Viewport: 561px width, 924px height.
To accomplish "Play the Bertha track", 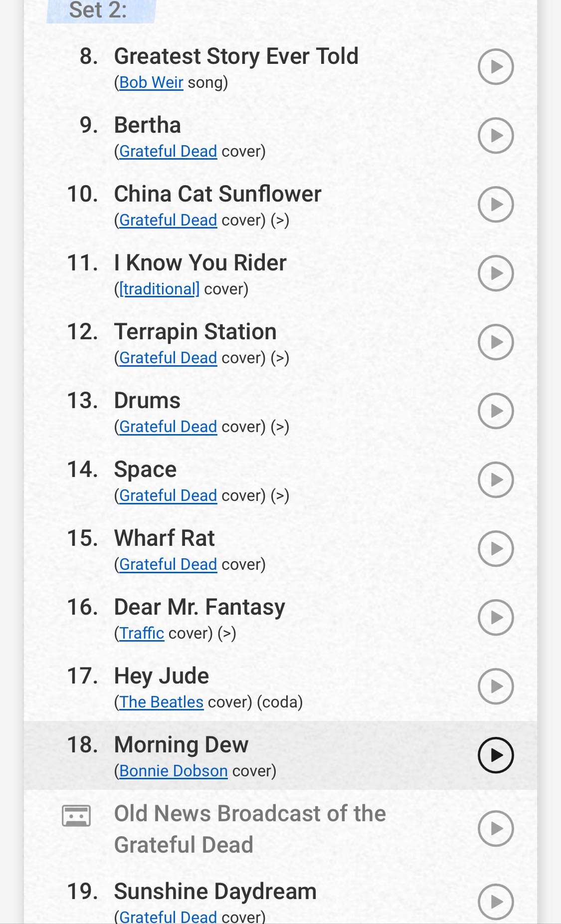I will pyautogui.click(x=496, y=135).
